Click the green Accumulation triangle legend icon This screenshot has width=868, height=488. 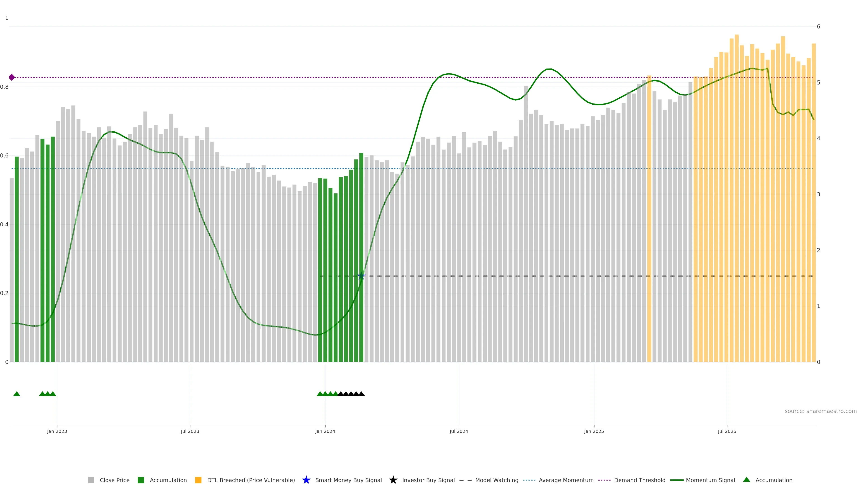click(x=746, y=480)
